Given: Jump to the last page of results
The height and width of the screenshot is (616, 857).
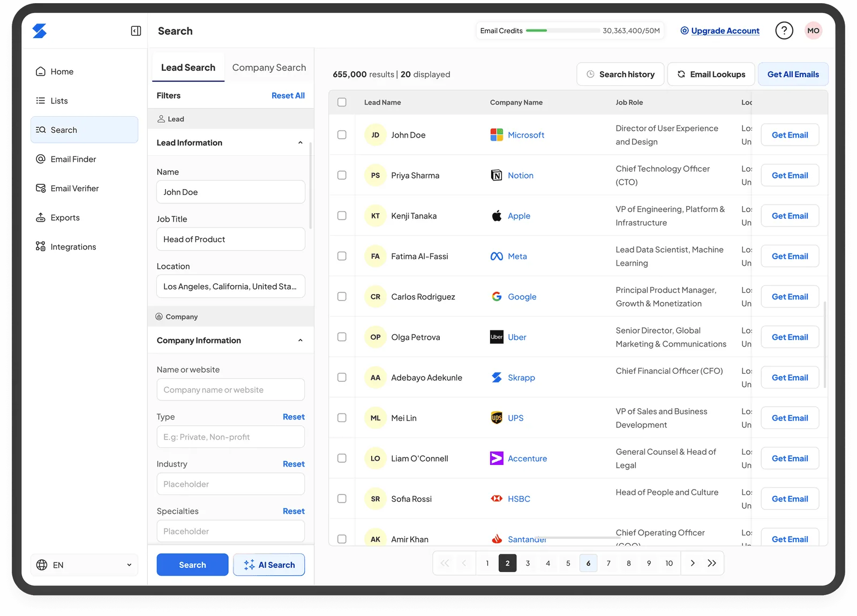Looking at the screenshot, I should point(712,563).
